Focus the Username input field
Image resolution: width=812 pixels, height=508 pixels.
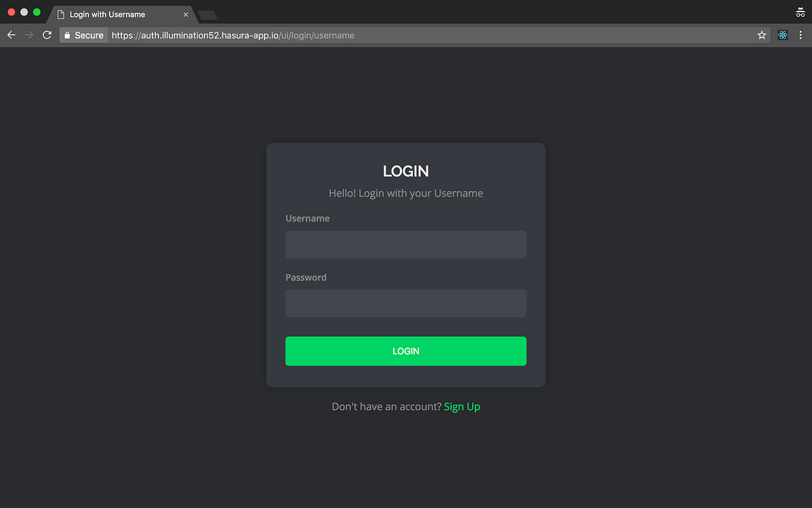click(x=405, y=245)
